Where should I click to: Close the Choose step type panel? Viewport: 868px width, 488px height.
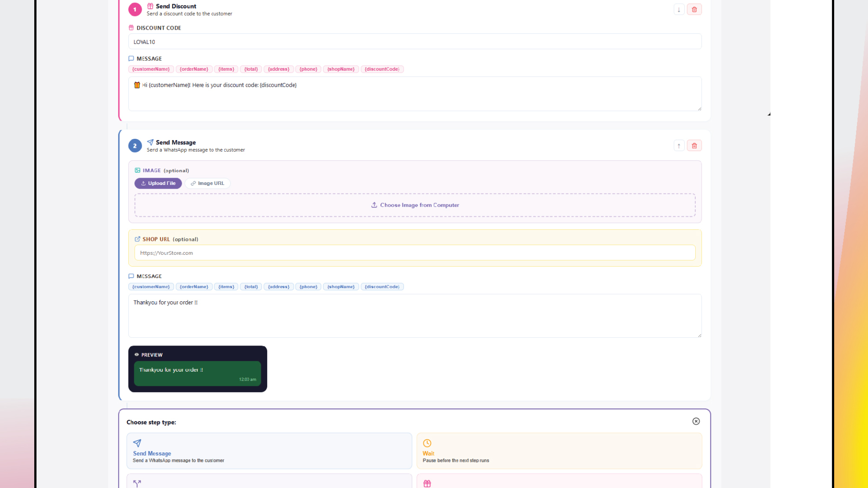696,421
